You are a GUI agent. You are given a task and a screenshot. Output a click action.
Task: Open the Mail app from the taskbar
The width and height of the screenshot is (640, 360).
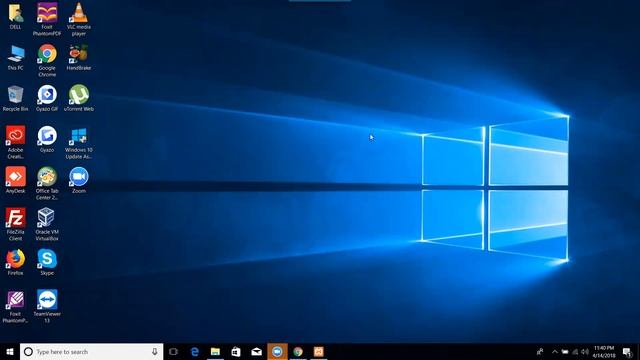tap(256, 352)
